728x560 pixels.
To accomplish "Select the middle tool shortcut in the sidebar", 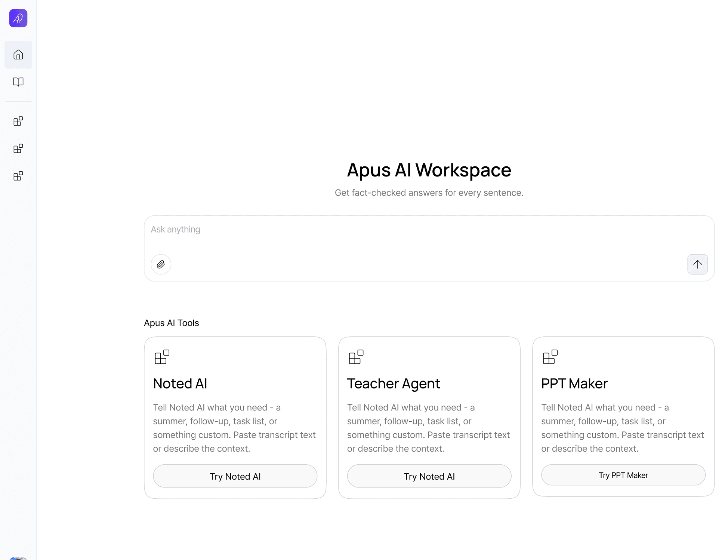I will pos(18,148).
